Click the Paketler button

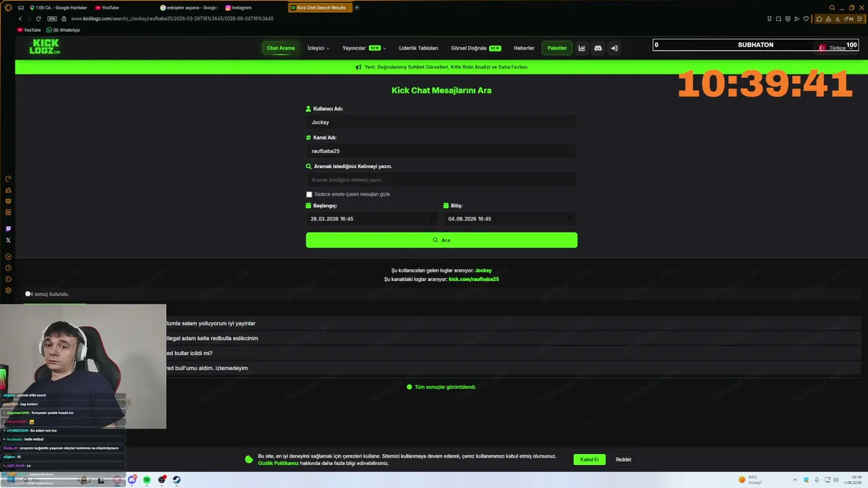tap(557, 48)
